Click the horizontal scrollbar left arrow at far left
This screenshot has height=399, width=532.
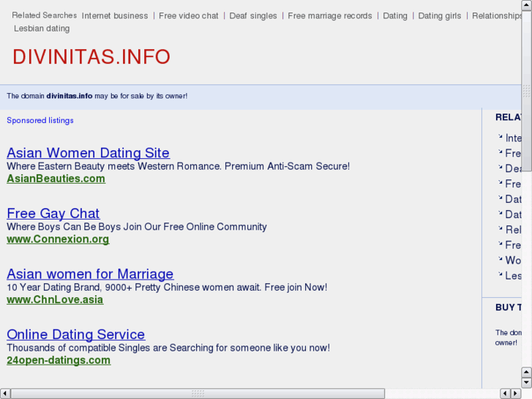point(4,394)
